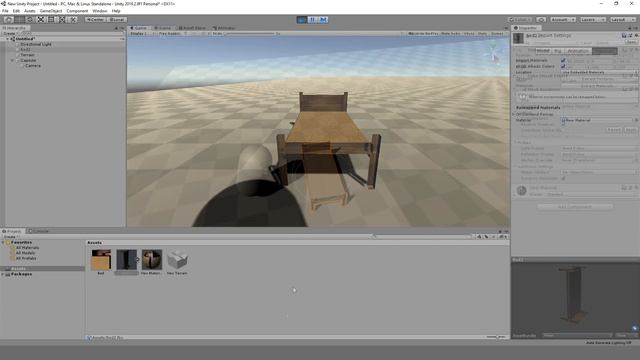Viewport: 640px width, 360px height.
Task: Open the Account dropdown
Action: (563, 20)
